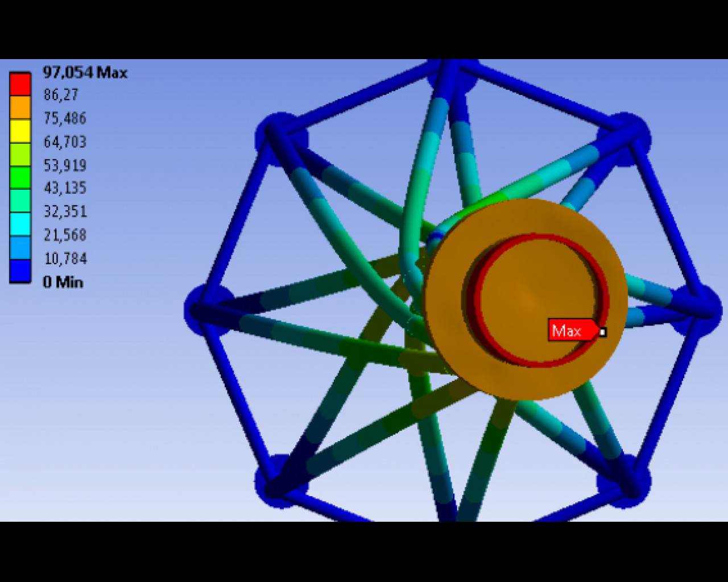Image resolution: width=728 pixels, height=582 pixels.
Task: Select the 43,135 legend value
Action: [x=65, y=188]
